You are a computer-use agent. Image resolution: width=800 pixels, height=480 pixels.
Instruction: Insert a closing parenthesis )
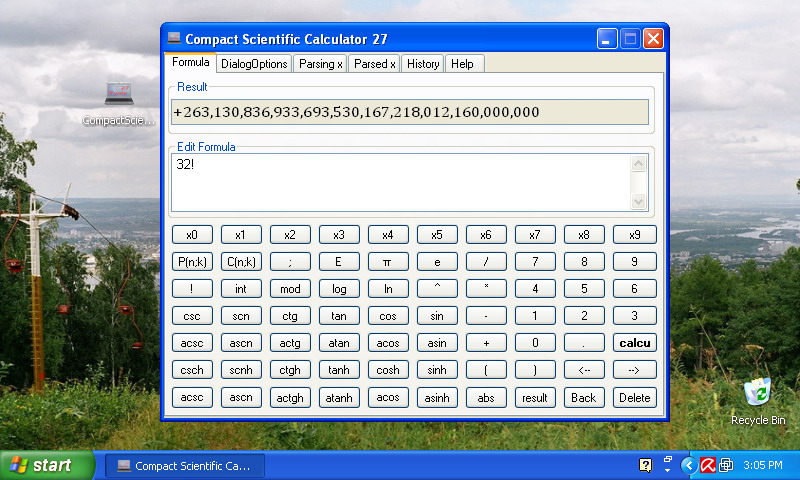coord(535,370)
